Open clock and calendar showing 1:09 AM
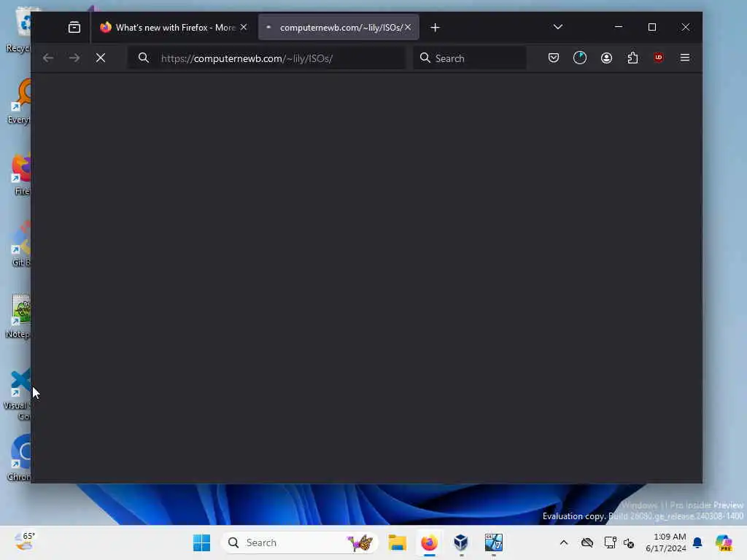 tap(666, 542)
